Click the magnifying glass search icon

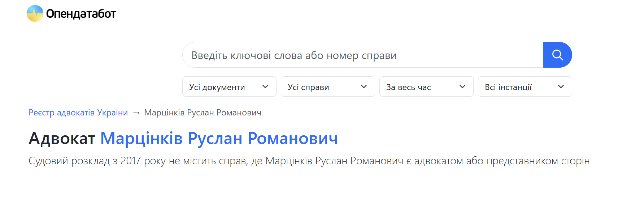click(557, 55)
